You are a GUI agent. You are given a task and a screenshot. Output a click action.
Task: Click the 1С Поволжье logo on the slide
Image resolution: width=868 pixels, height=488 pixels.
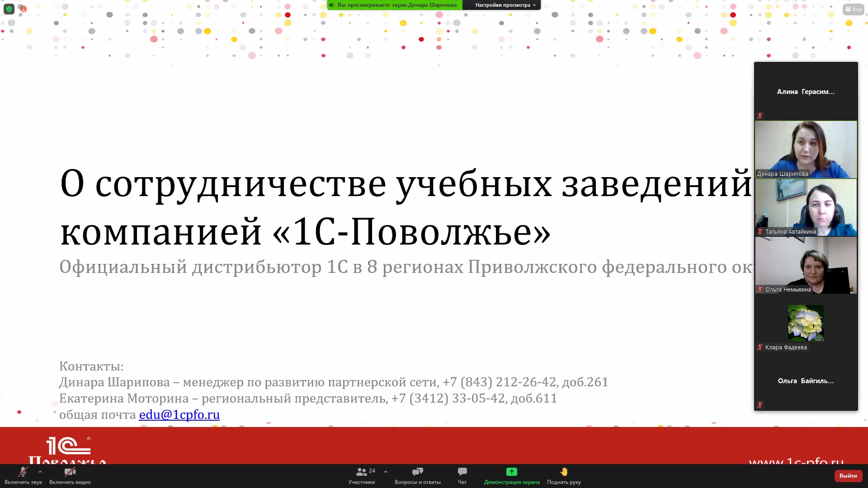coord(67,450)
